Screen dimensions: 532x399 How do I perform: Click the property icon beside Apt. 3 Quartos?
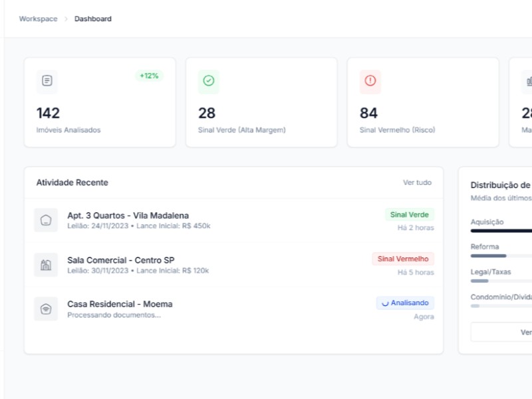[46, 220]
